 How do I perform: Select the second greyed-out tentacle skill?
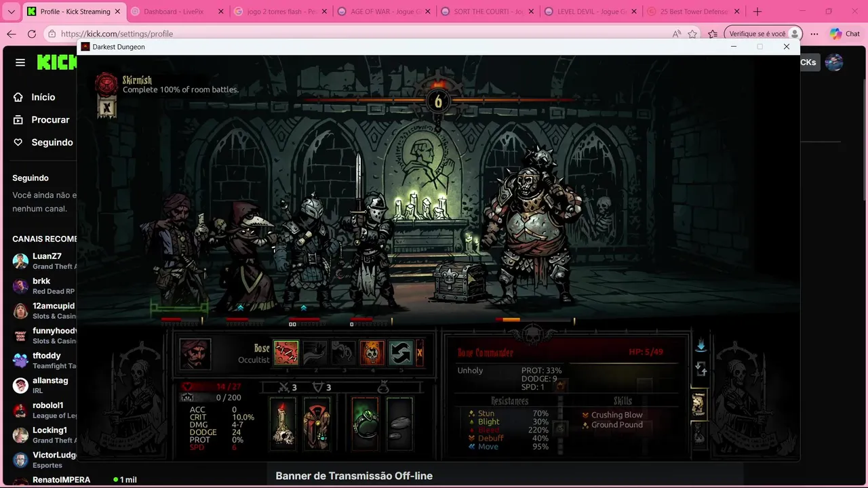pos(315,353)
